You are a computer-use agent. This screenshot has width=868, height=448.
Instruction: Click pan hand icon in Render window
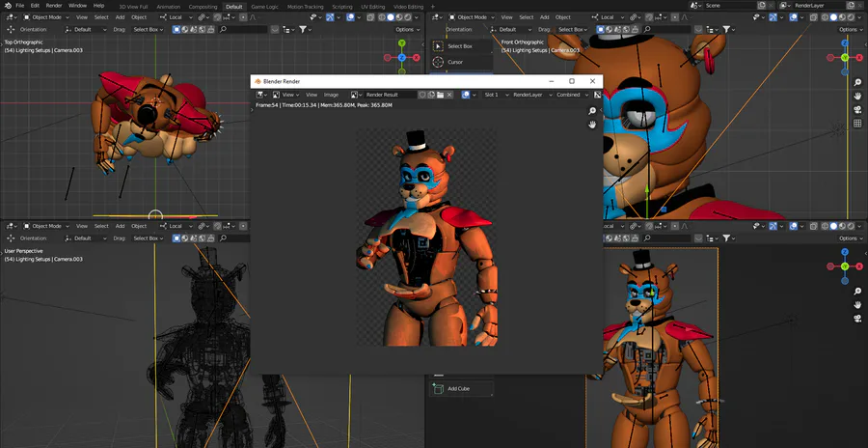592,125
